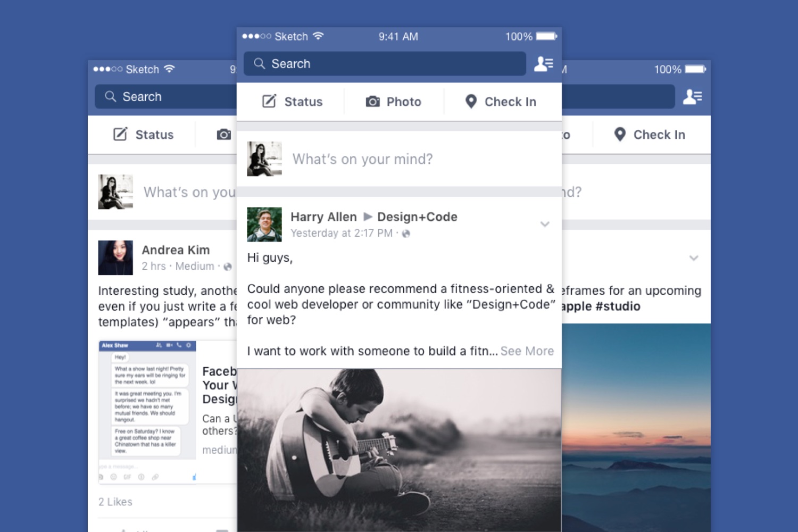Click the left phone's "What's on you" composer text

click(189, 192)
